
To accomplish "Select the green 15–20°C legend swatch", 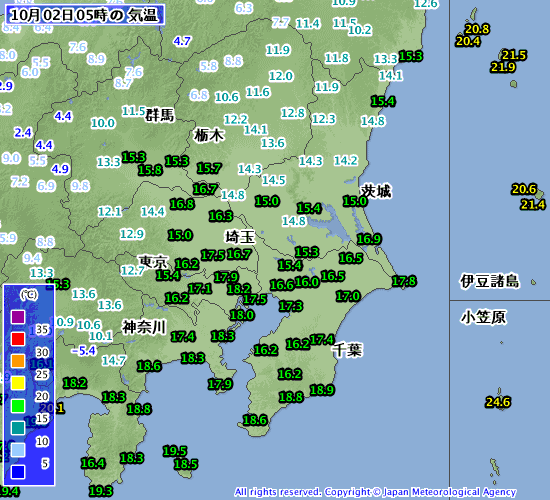I will coord(18,406).
